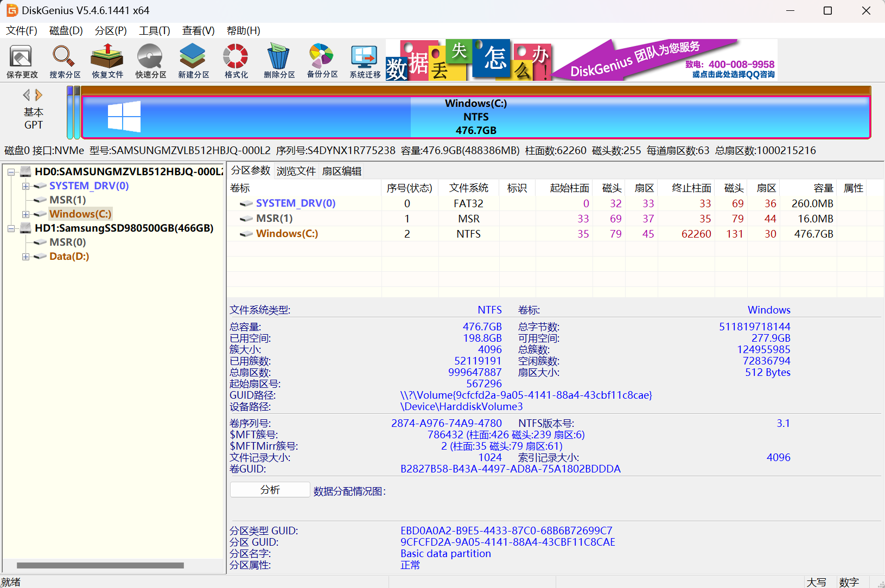Click the HD1 Samsung SSD disk icon
Viewport: 885px width, 588px height.
coord(26,228)
